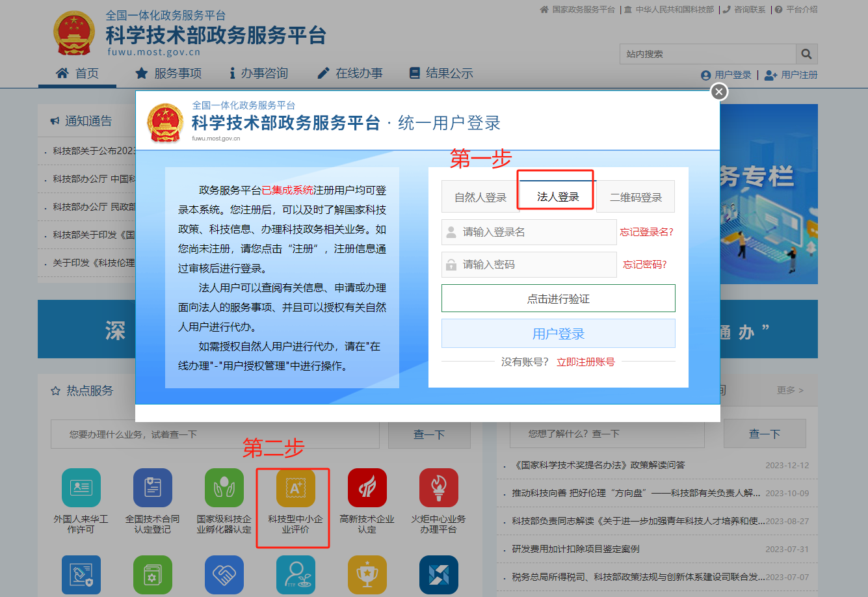Click the 高新技术企业认定 icon

(367, 488)
